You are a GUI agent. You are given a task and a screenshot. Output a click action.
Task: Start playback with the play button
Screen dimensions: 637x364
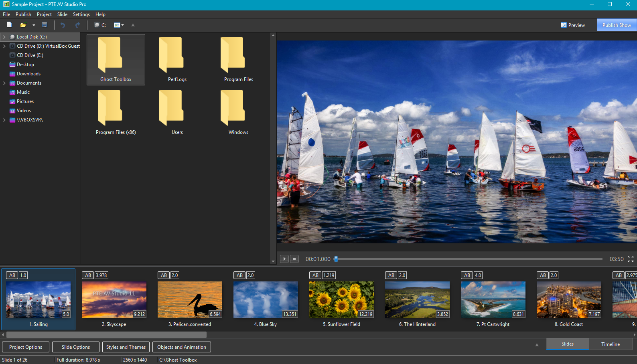(284, 259)
